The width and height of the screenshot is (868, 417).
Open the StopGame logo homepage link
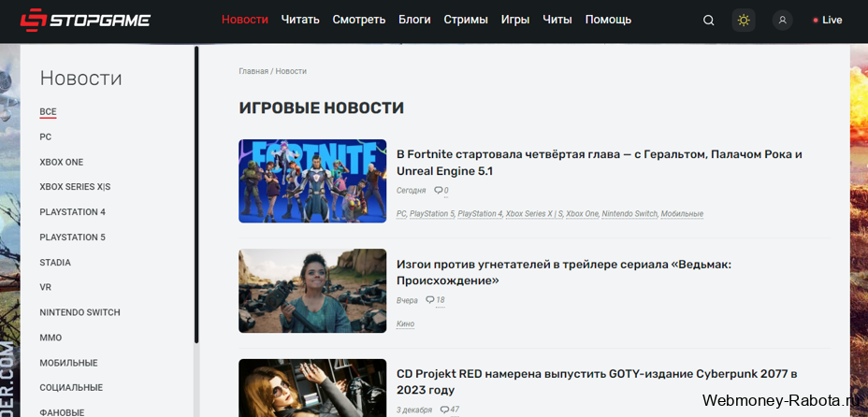point(85,21)
